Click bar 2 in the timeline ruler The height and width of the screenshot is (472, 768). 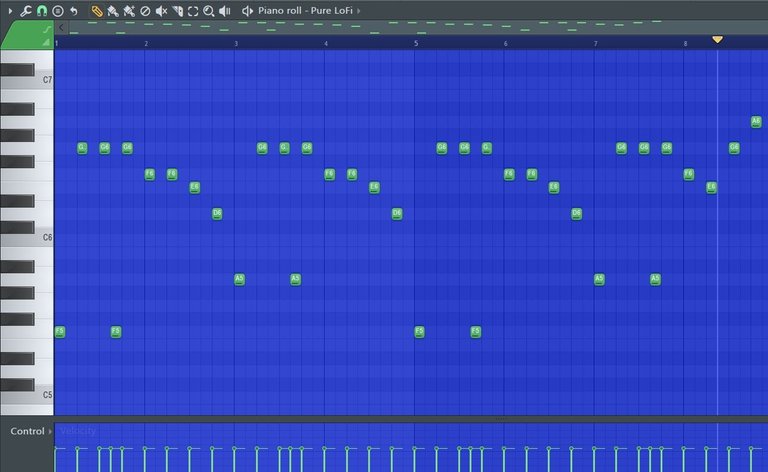[146, 44]
